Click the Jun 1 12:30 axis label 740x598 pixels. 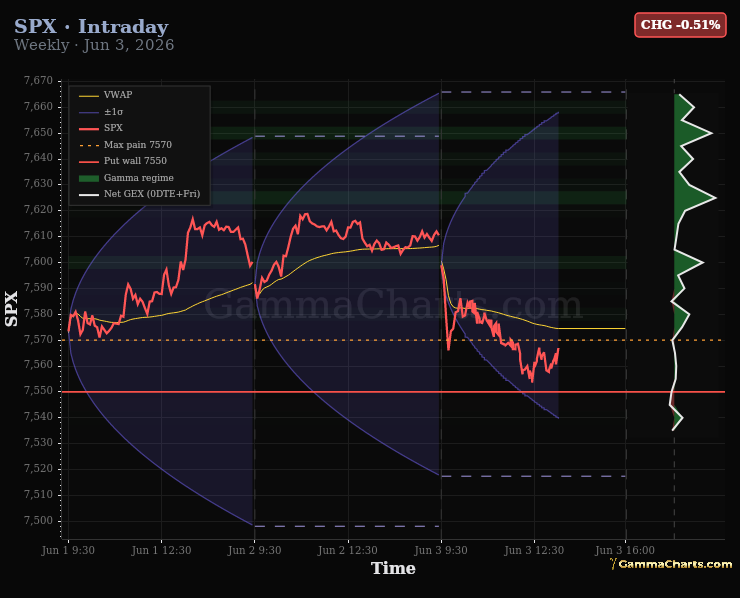tap(161, 550)
